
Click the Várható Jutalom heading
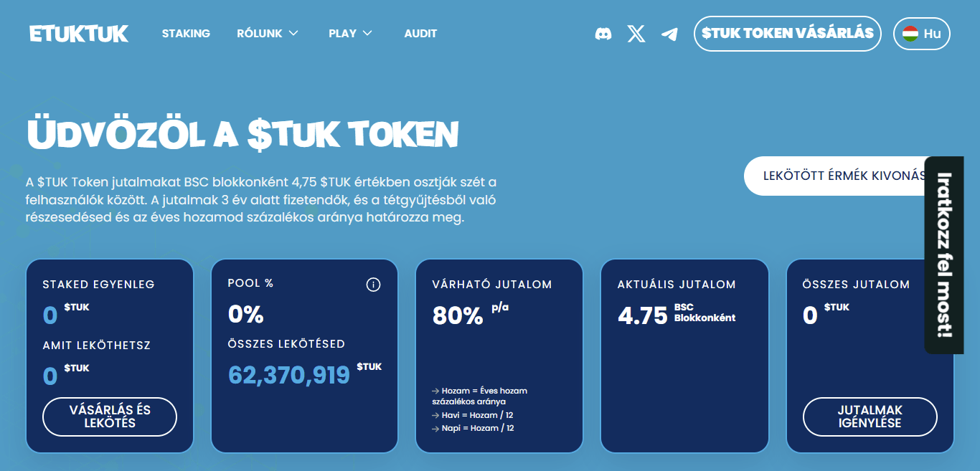pos(492,285)
